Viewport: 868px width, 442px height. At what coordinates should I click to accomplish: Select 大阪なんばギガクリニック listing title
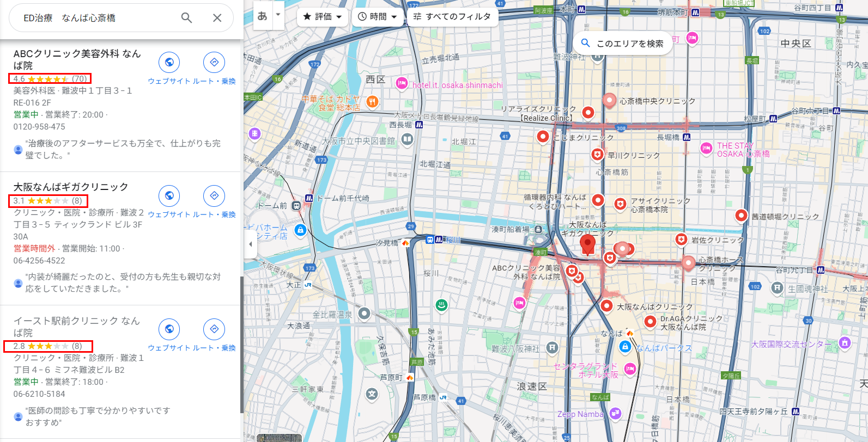click(x=71, y=187)
